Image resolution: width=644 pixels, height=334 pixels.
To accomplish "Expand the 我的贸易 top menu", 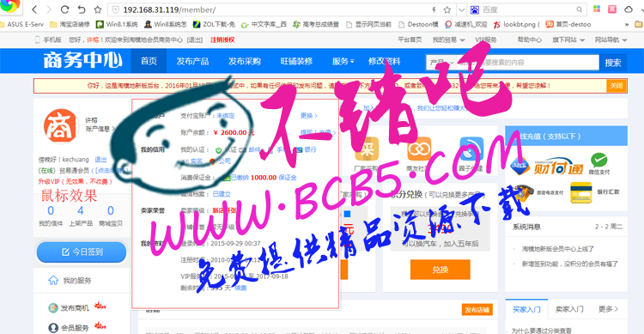I will (448, 39).
